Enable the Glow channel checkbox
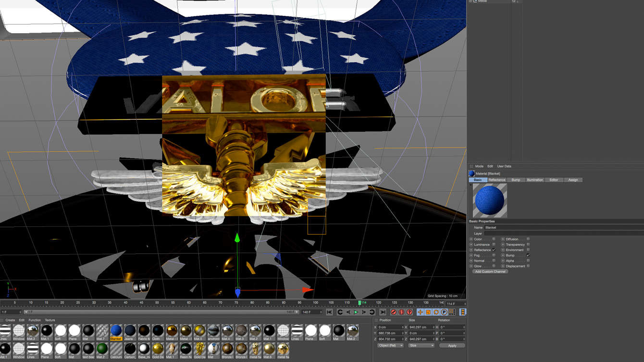Image resolution: width=644 pixels, height=362 pixels. point(494,266)
